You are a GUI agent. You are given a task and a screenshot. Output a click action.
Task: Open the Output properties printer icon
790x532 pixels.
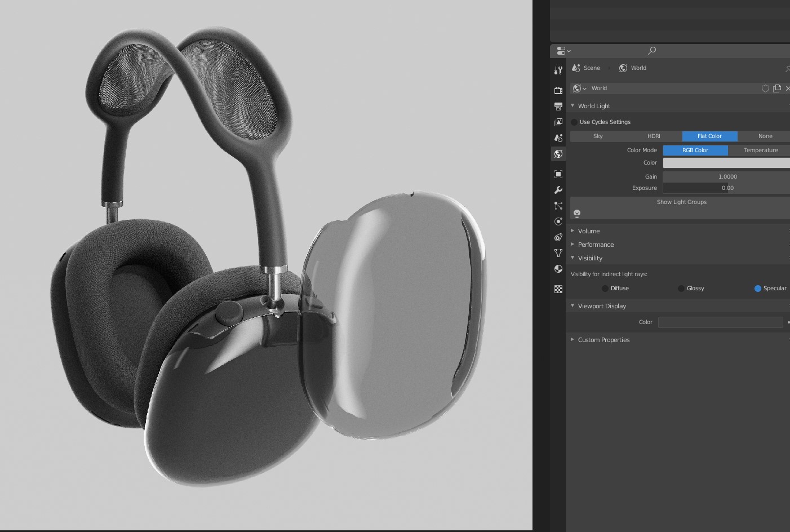pos(558,107)
